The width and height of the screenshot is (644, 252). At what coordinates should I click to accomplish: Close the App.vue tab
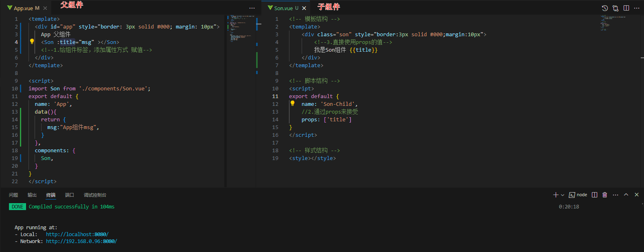(45, 8)
